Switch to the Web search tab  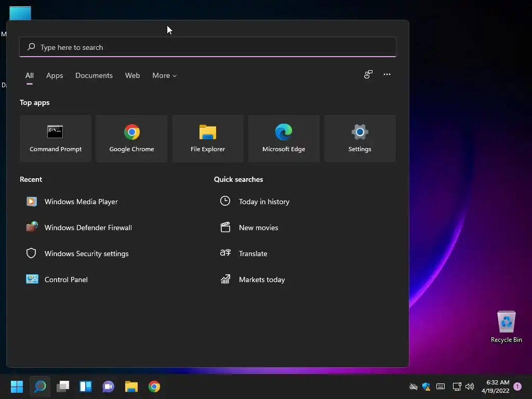click(x=132, y=76)
